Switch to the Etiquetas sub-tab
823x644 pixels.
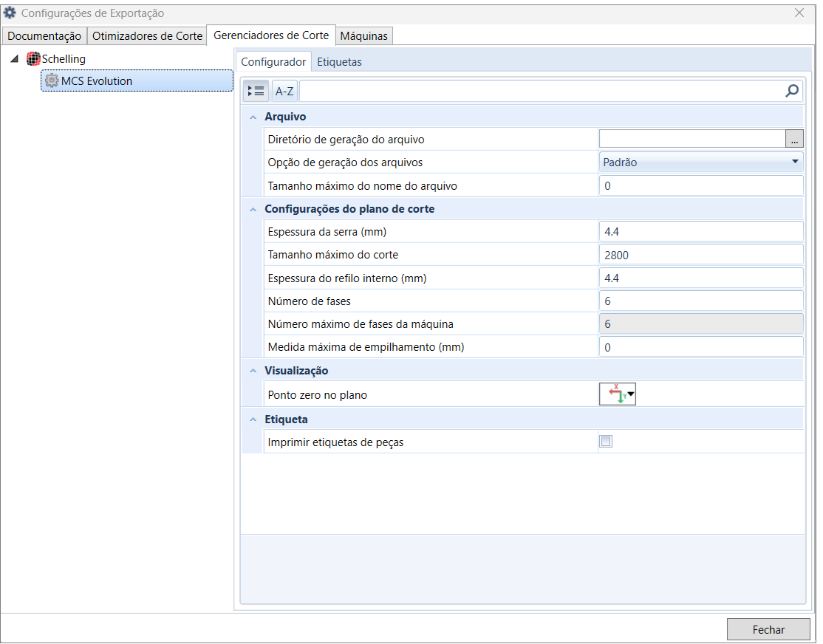(x=339, y=61)
